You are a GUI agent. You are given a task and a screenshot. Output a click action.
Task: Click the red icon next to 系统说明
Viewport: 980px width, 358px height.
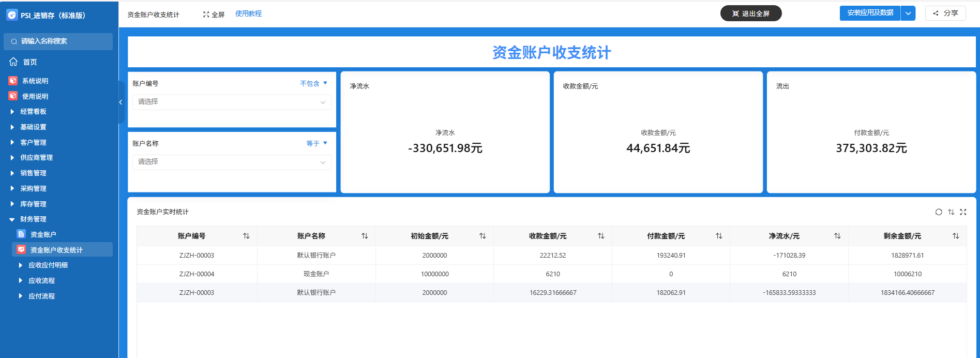[13, 81]
